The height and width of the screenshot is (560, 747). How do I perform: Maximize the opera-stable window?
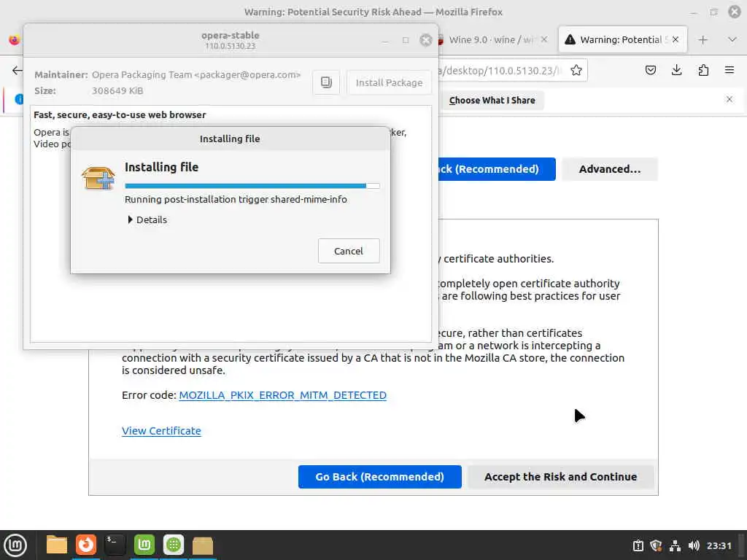point(406,41)
